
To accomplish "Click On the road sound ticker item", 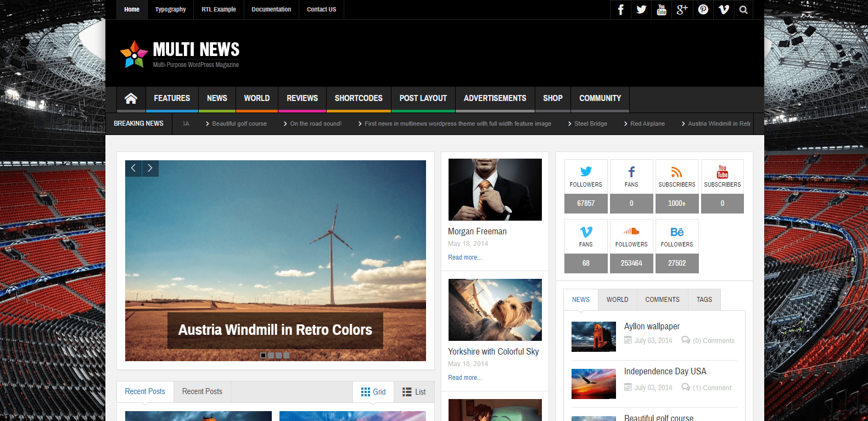I will tap(316, 124).
